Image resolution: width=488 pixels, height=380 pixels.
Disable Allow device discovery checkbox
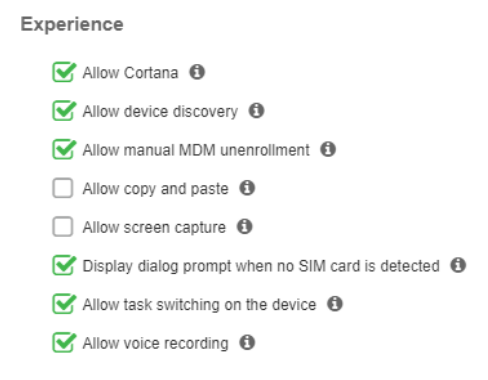point(63,110)
